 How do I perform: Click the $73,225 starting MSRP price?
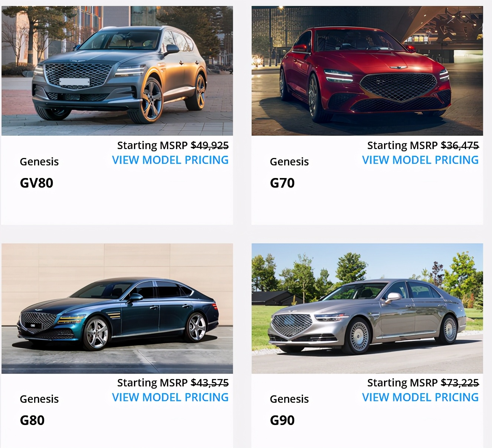tap(460, 383)
